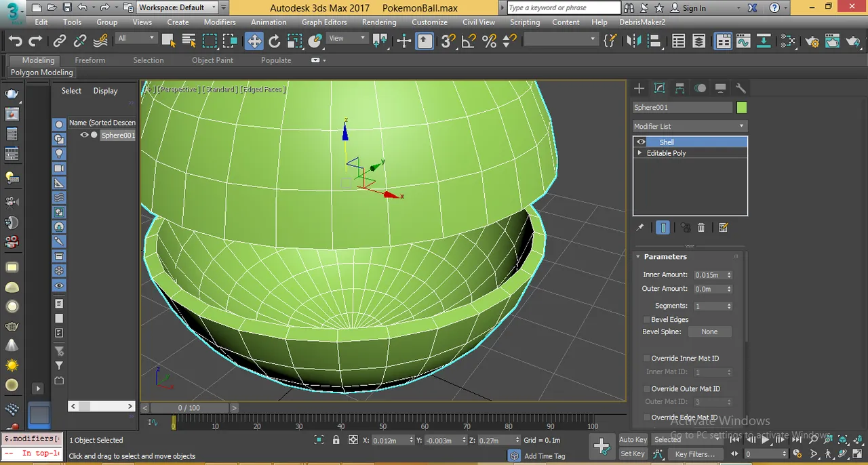
Task: Click the Mirror tool icon
Action: pyautogui.click(x=634, y=41)
